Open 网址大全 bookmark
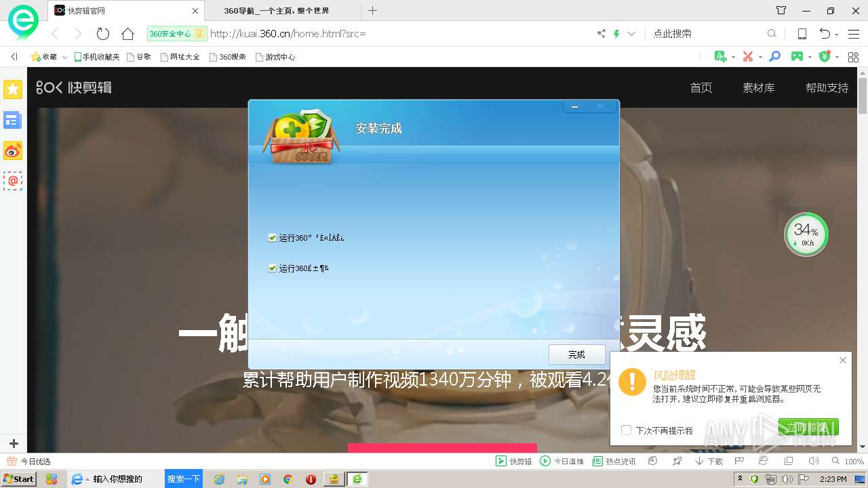Image resolution: width=868 pixels, height=488 pixels. [180, 57]
